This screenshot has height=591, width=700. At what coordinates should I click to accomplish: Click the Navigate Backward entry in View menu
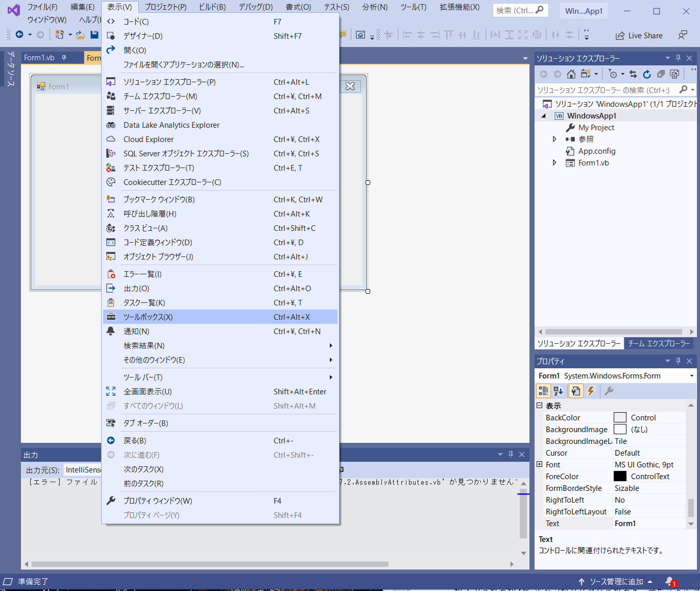pos(220,440)
